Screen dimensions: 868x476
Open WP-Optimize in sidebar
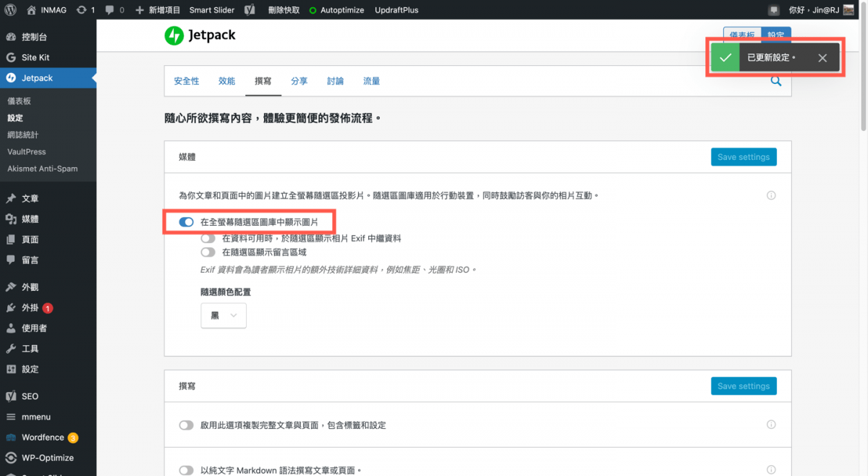(48, 457)
